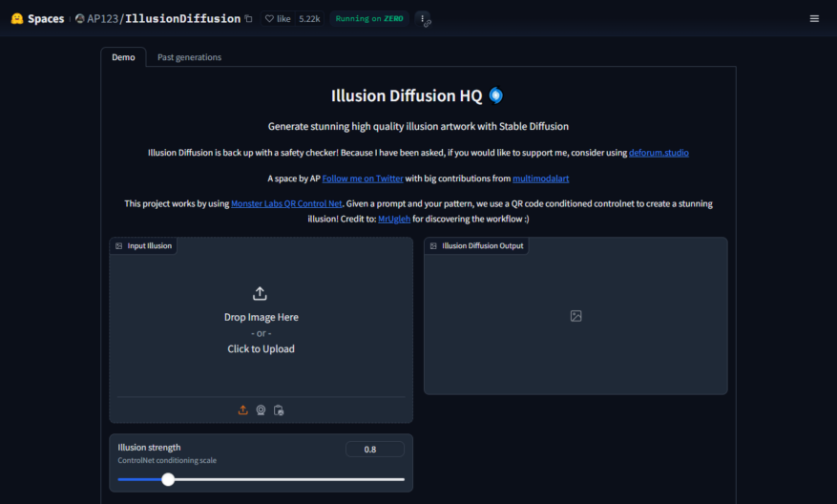This screenshot has height=504, width=837.
Task: Click the ControlNet conditioning scale caption
Action: tap(167, 460)
